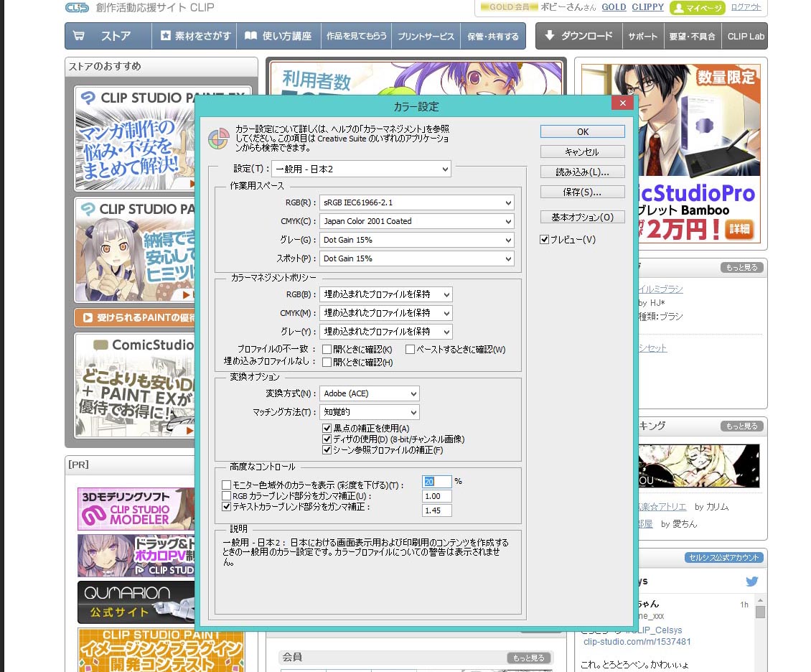Click the マイページ button

(698, 8)
